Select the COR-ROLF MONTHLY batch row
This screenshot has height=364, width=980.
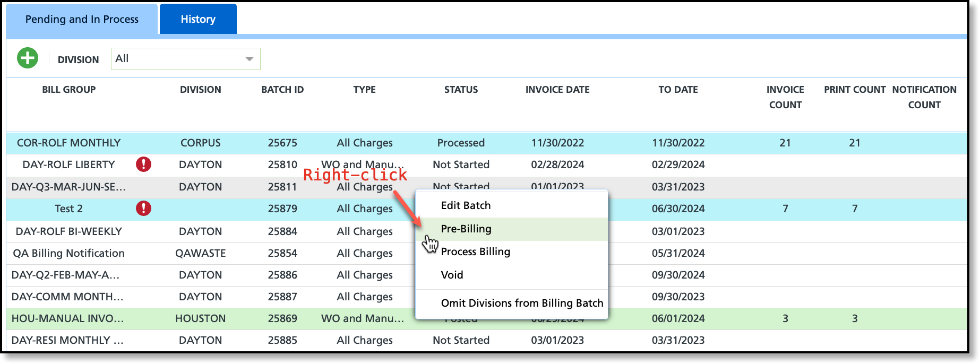click(x=487, y=143)
